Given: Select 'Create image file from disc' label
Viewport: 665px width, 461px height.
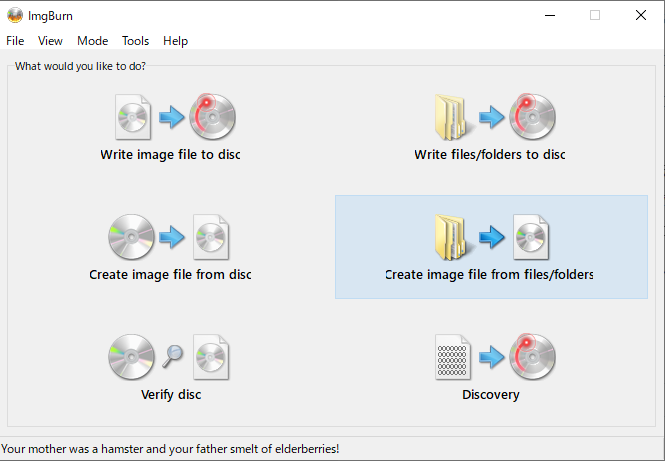Looking at the screenshot, I should [170, 274].
